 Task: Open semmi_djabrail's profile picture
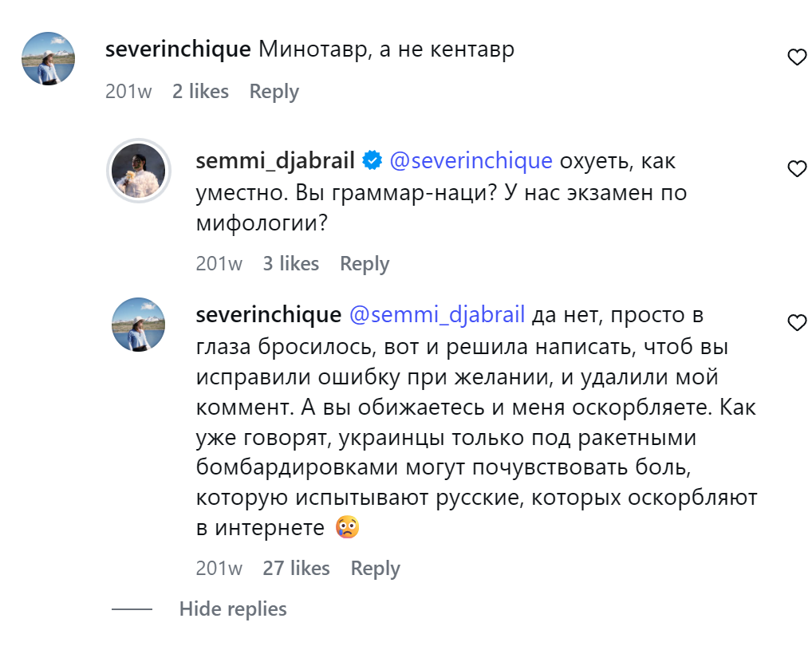tap(138, 169)
